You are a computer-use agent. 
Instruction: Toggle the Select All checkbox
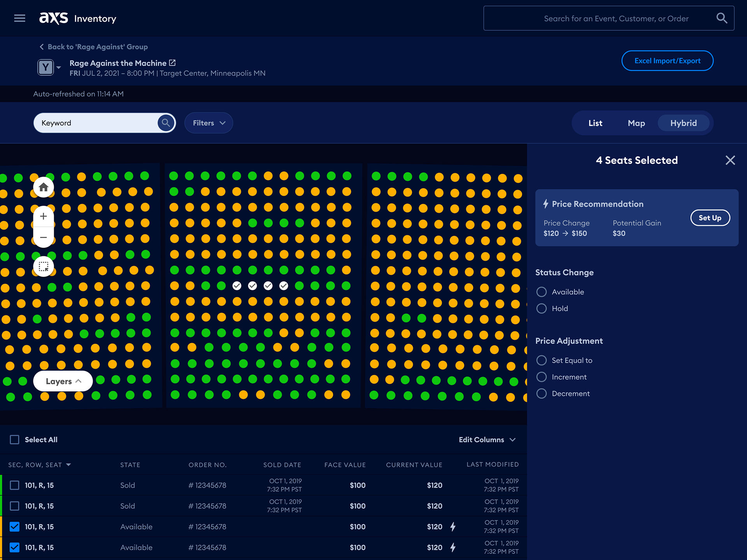click(14, 439)
